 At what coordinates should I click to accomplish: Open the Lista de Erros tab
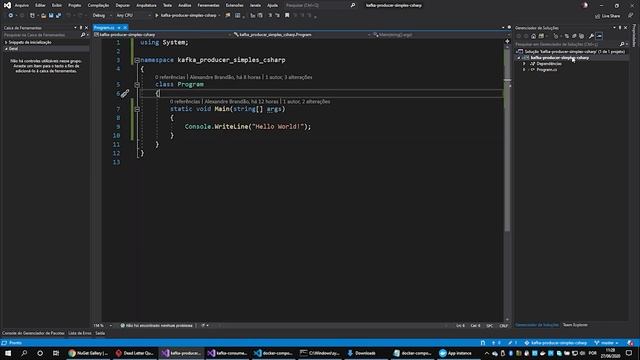[80, 333]
